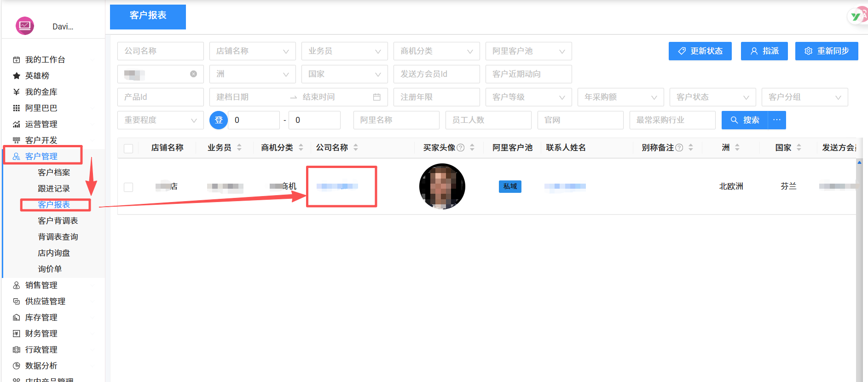Screen dimensions: 868x382
Task: Click the 北欧洲 cell in the row
Action: (x=731, y=186)
